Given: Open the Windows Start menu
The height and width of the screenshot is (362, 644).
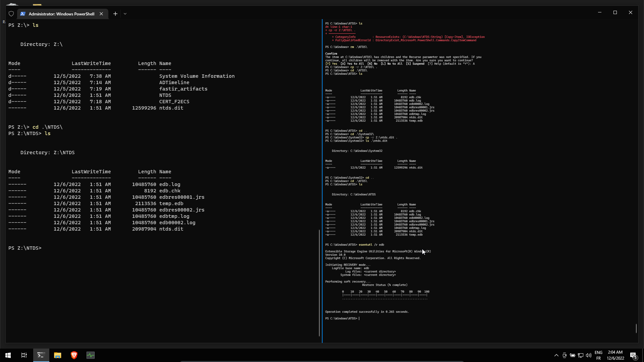Looking at the screenshot, I should point(8,355).
